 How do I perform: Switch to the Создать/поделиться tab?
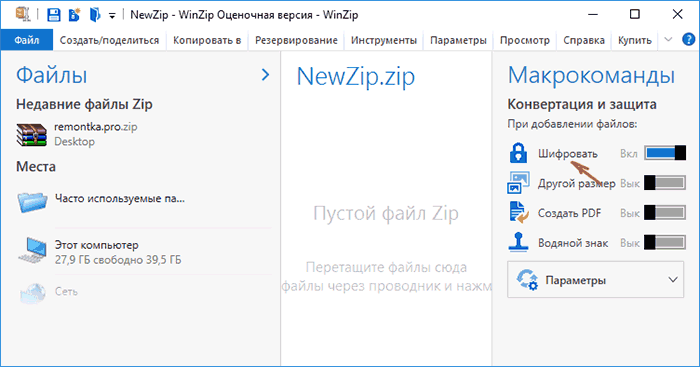point(109,40)
